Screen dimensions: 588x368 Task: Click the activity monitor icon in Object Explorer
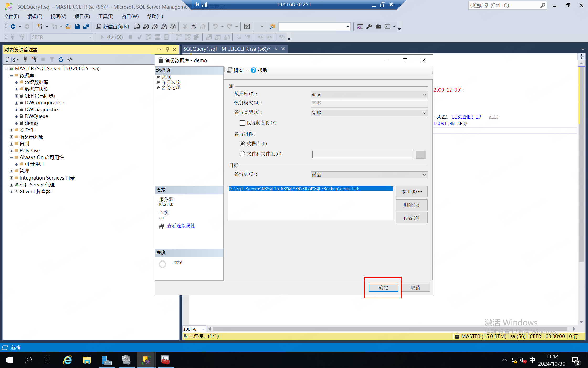pos(70,59)
